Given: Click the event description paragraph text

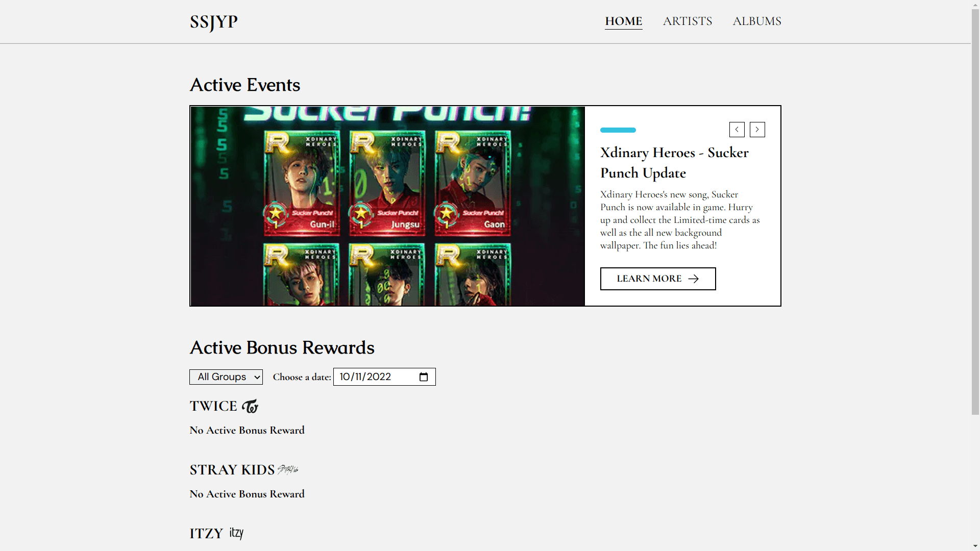Looking at the screenshot, I should 680,220.
